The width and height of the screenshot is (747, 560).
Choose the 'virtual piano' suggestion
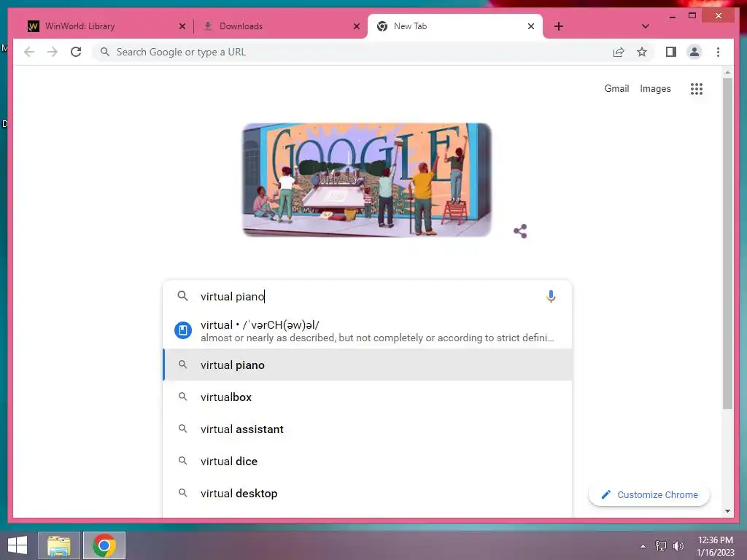[368, 365]
